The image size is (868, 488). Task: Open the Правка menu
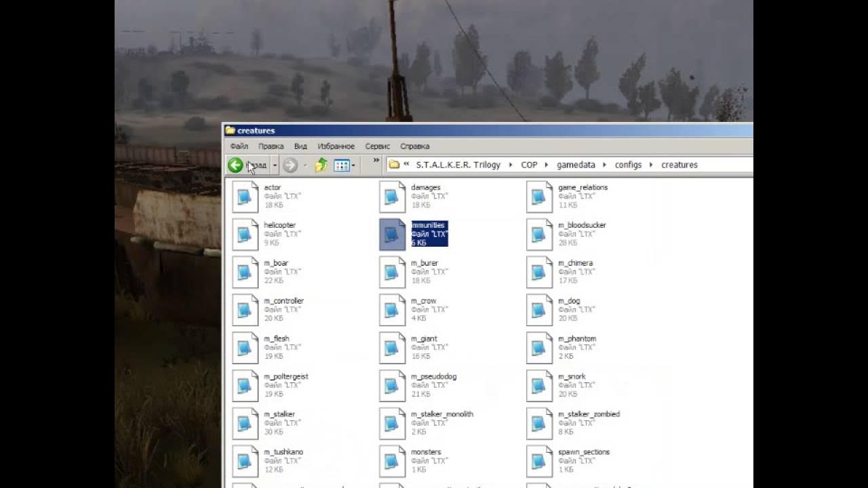(271, 146)
